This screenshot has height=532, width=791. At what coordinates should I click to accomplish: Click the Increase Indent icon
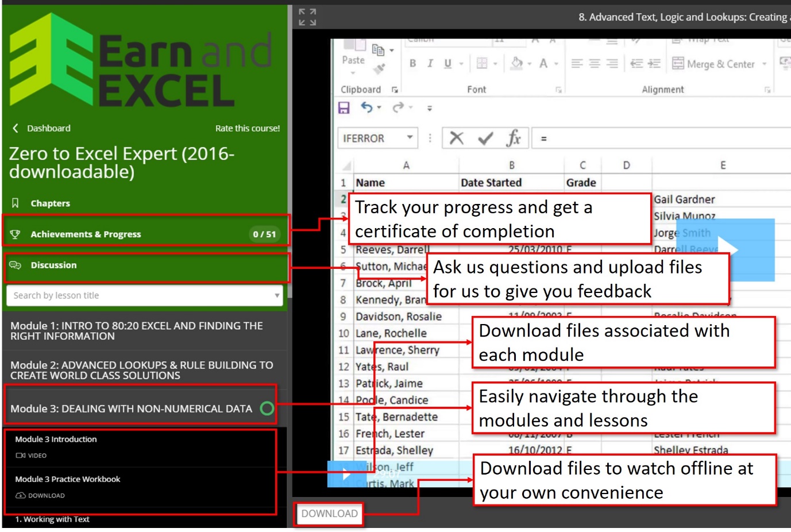(x=654, y=63)
